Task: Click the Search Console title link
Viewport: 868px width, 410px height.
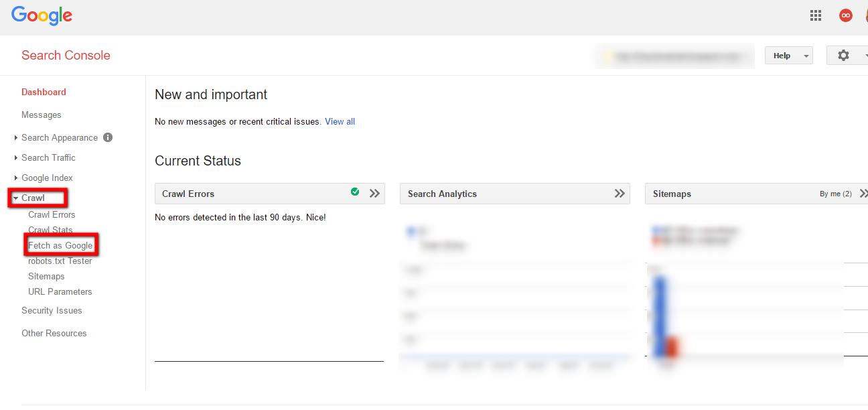Action: 66,56
